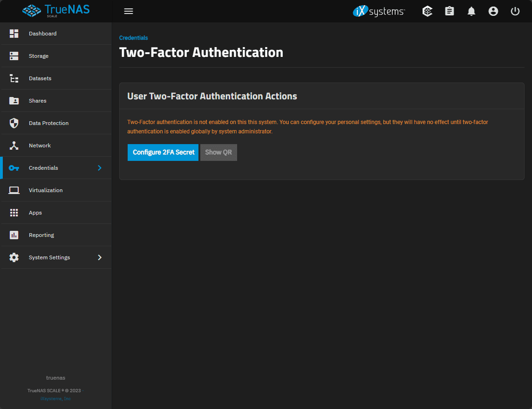Open the Jobs clipboard icon
Screen dimensions: 532x409
pos(450,11)
